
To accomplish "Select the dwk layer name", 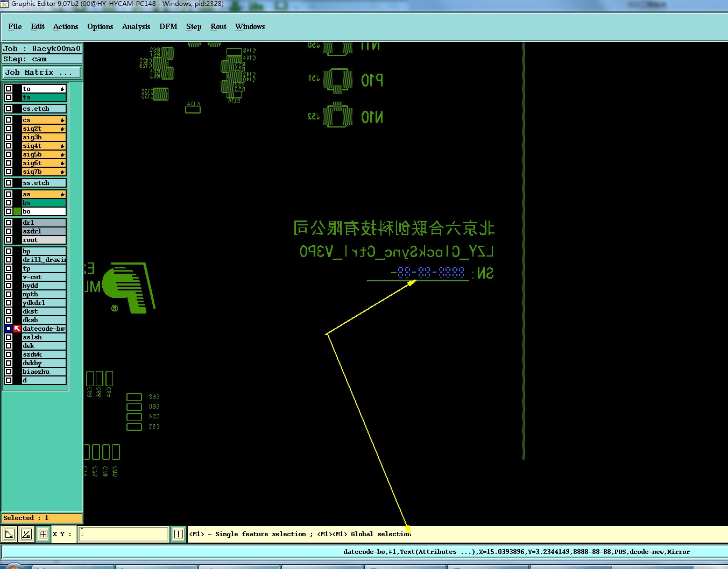I will coord(44,346).
